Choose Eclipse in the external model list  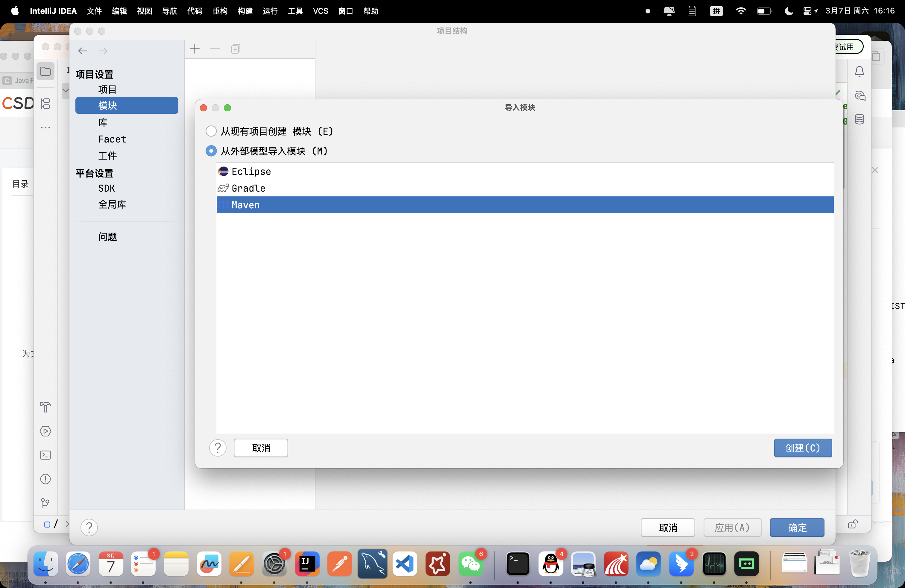(251, 172)
